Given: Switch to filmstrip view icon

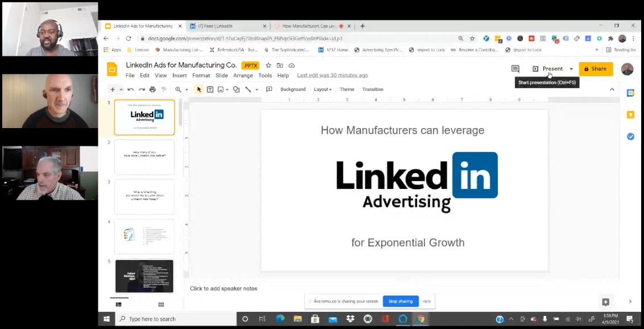Looking at the screenshot, I should [x=119, y=305].
